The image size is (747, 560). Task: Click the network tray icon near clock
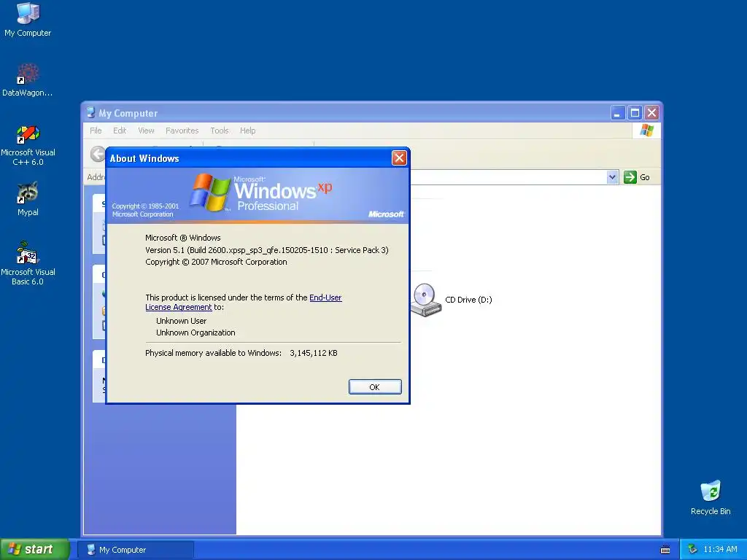(x=693, y=550)
